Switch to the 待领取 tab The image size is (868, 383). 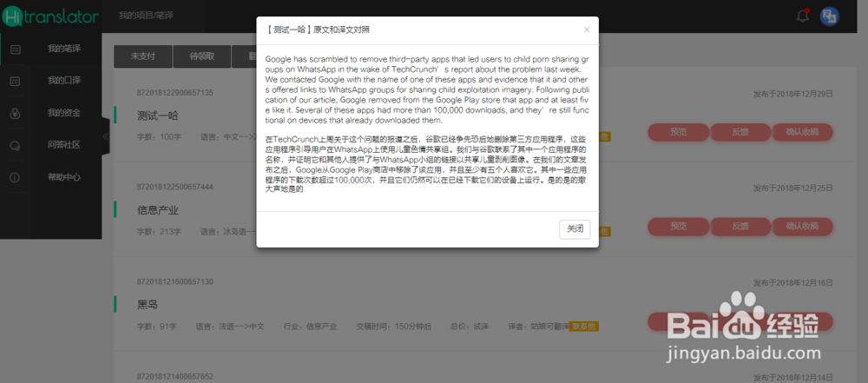click(x=202, y=56)
